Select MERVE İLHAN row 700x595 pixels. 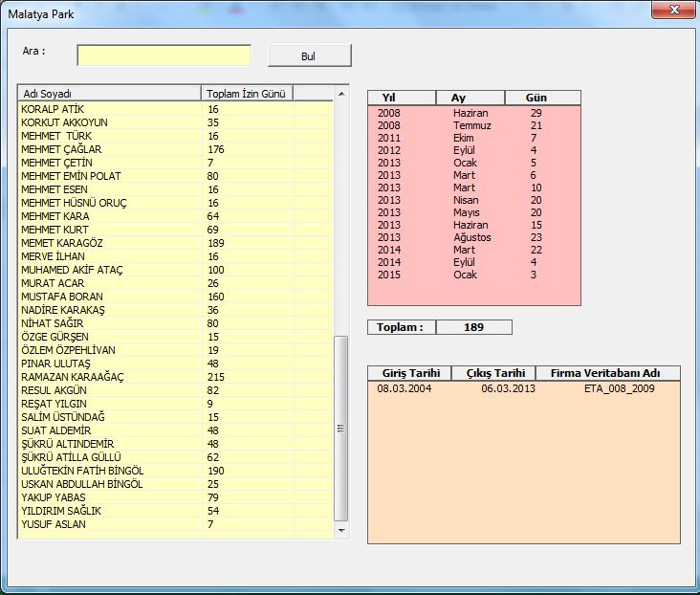tap(176, 256)
